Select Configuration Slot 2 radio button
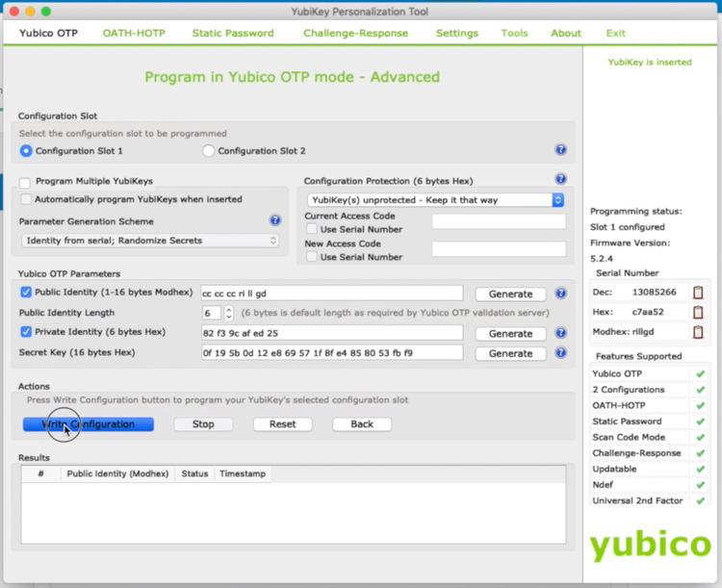The image size is (722, 588). tap(208, 151)
